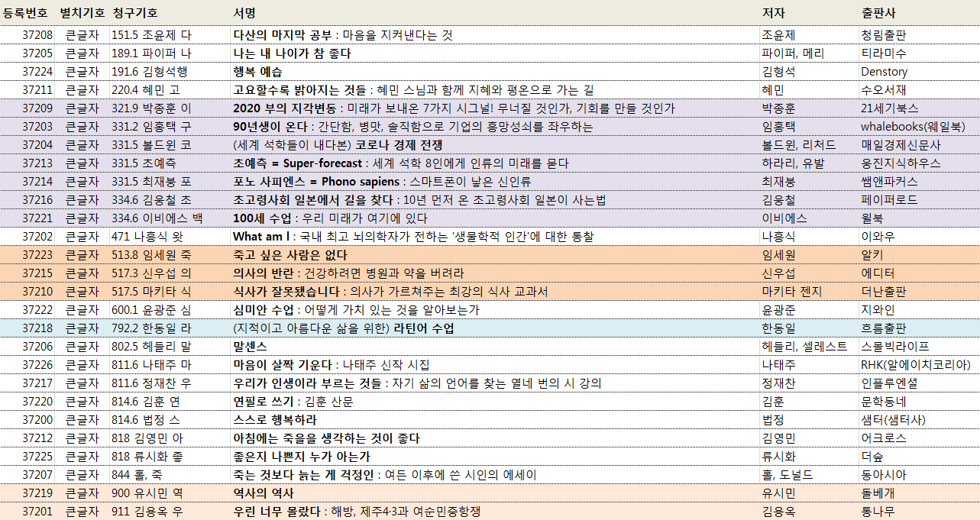This screenshot has height=520, width=980.
Task: Select title 말센스
Action: [x=250, y=347]
